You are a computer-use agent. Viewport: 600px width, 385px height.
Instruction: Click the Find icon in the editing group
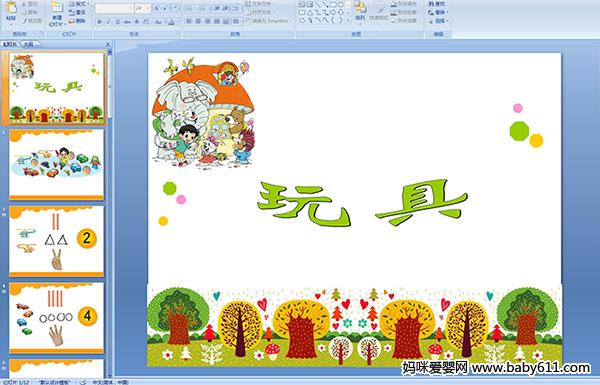click(x=437, y=3)
